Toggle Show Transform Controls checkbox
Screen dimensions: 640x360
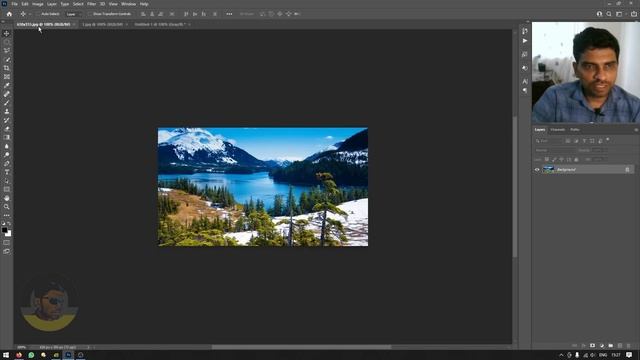[91, 14]
